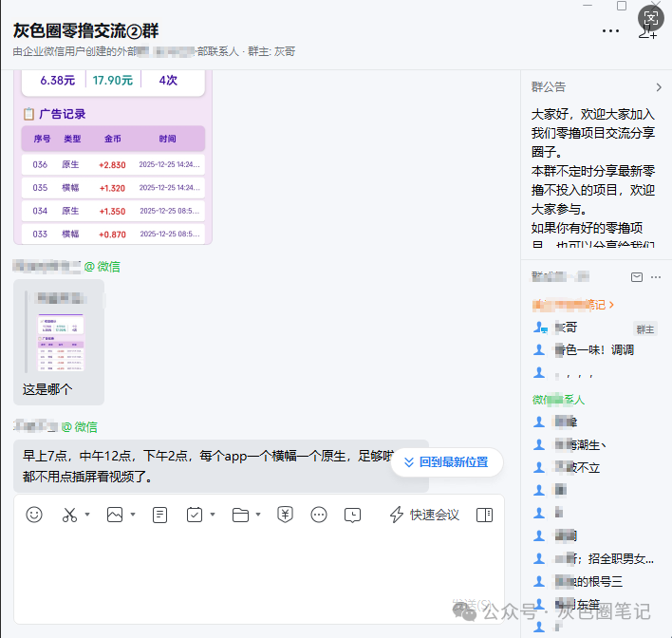
Task: Expand the 群公告 announcement chevron
Action: pos(659,87)
